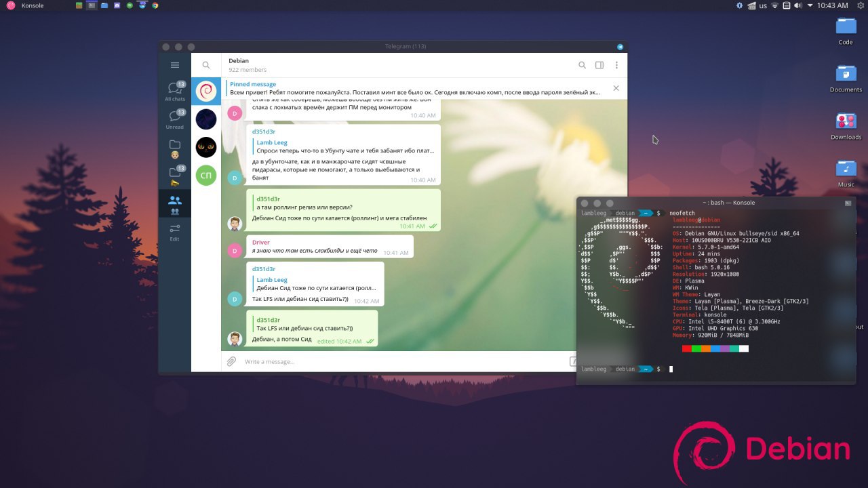The image size is (868, 488).
Task: Switch to Konsole from the panel task icon
Action: click(92, 5)
